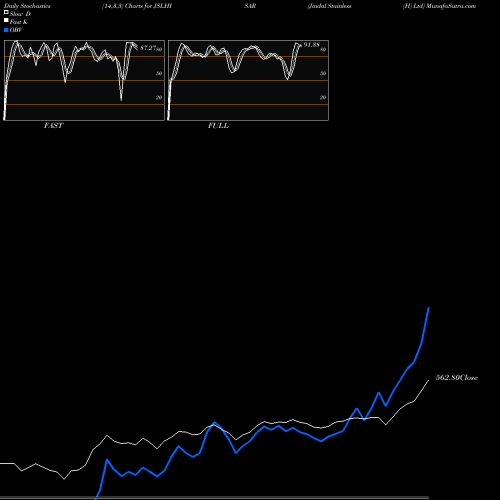Click the Slow D legend swatch
This screenshot has width=500, height=500.
(6, 12)
